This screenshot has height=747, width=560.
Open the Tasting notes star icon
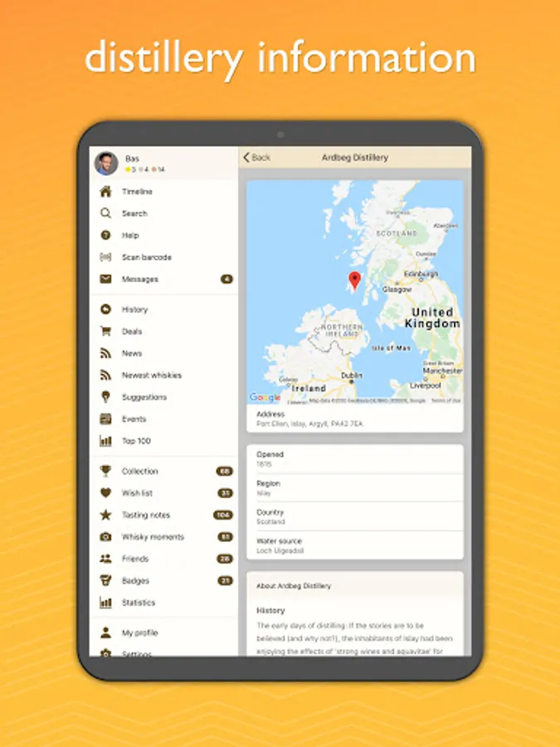(x=105, y=515)
